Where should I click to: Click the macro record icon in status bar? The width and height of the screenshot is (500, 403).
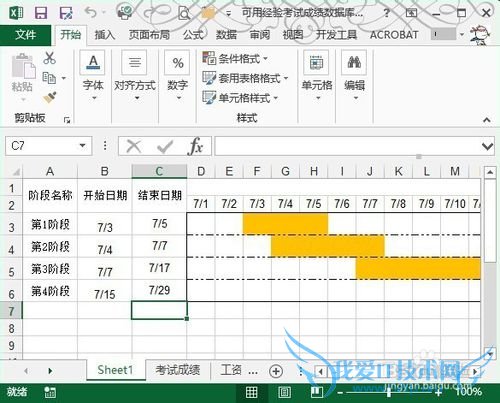pos(50,392)
